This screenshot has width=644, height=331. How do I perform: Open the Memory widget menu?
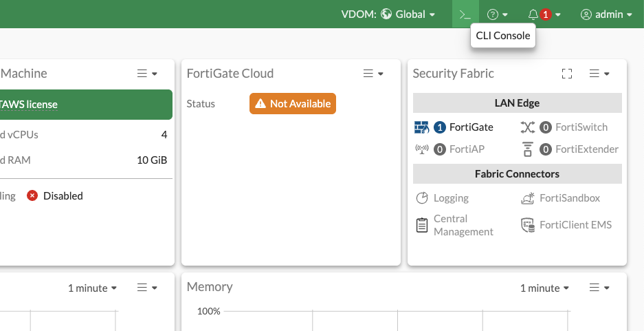click(599, 288)
